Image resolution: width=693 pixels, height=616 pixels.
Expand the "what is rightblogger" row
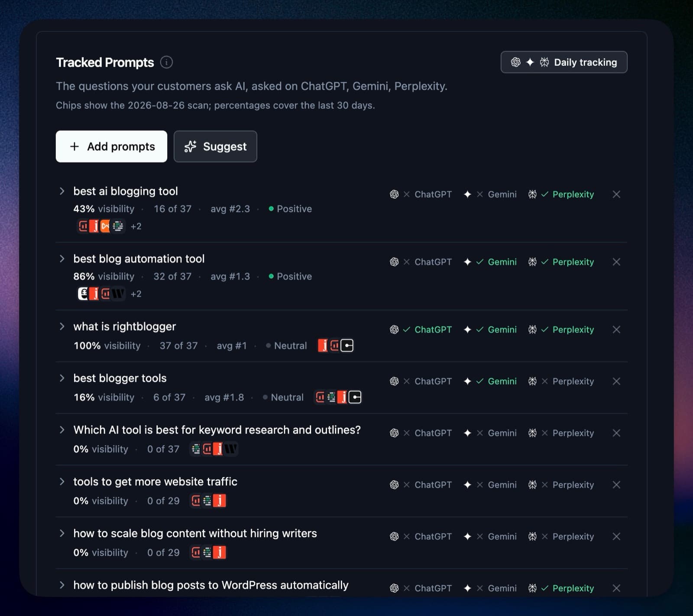(x=62, y=326)
